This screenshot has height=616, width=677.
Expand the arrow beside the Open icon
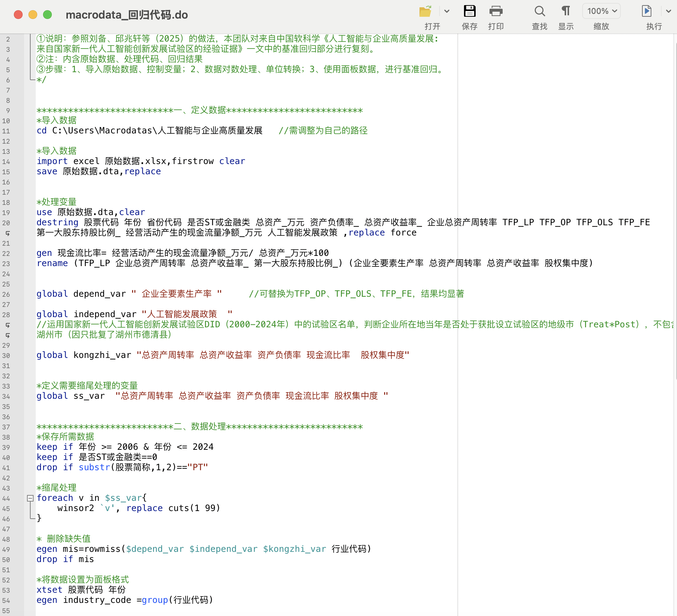447,12
